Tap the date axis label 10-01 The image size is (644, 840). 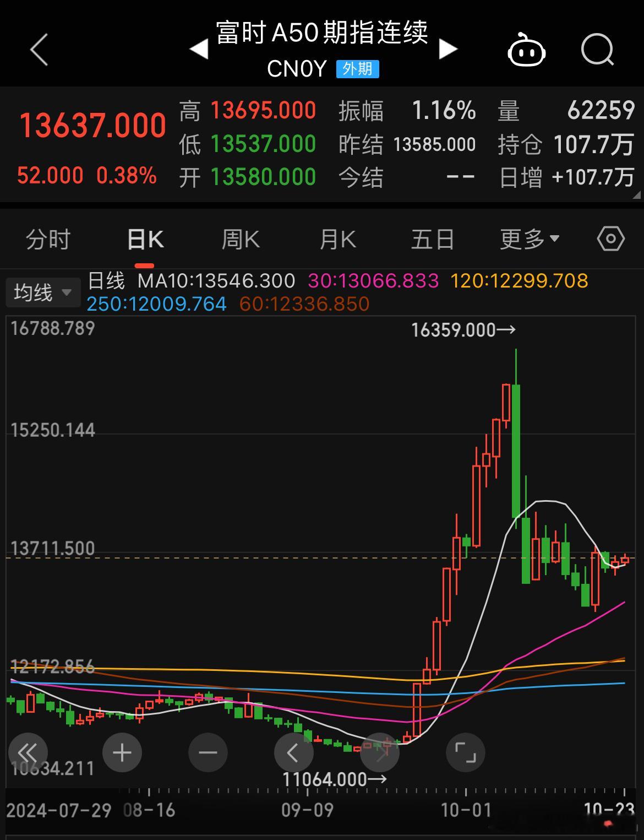pos(466,810)
